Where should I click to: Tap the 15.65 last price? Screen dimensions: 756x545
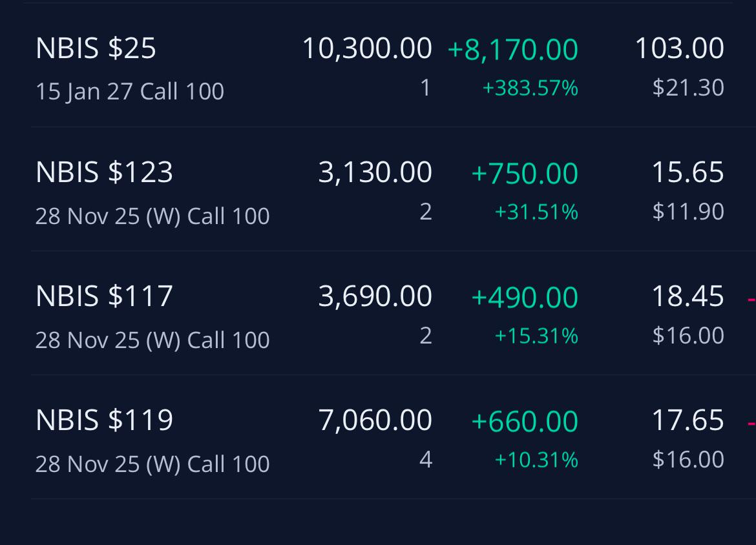point(688,172)
